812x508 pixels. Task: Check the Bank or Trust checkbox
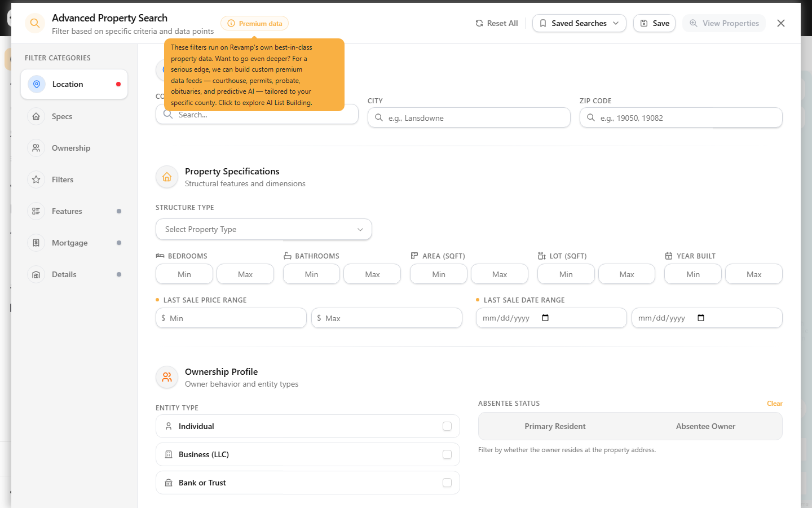pos(447,483)
